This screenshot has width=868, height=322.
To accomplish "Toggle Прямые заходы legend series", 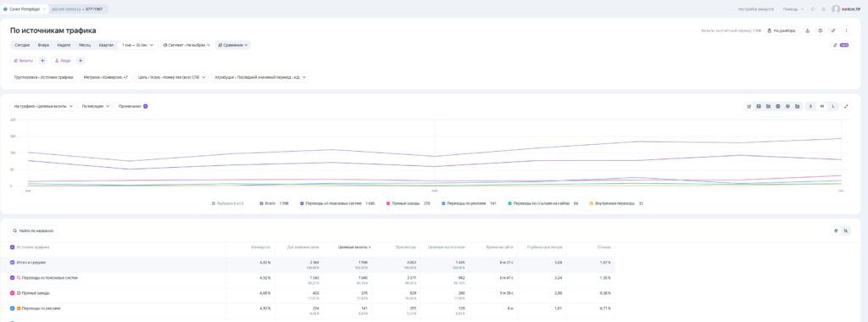I will [x=408, y=203].
